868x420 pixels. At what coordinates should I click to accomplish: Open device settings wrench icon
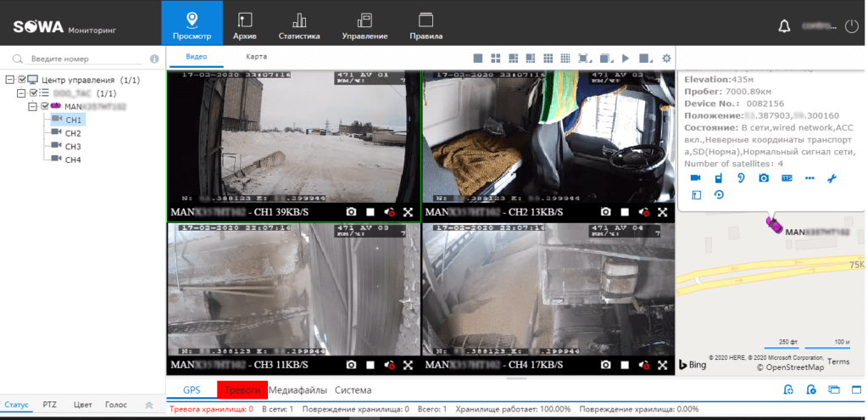(x=832, y=178)
